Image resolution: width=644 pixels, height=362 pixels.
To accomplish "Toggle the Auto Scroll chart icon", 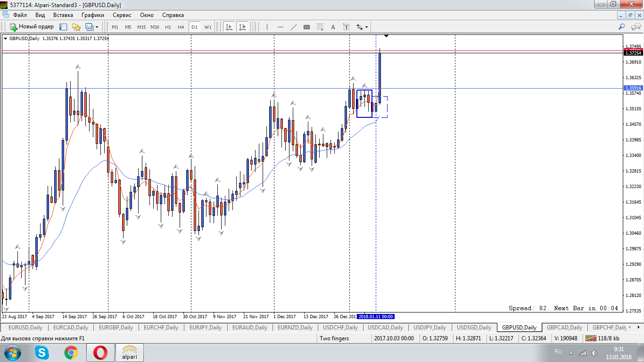I will point(229,27).
